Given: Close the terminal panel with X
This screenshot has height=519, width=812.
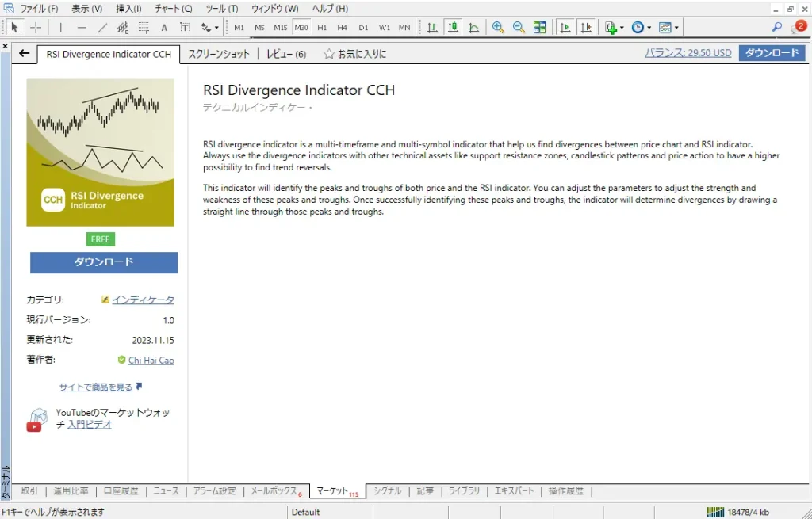Looking at the screenshot, I should (x=6, y=46).
